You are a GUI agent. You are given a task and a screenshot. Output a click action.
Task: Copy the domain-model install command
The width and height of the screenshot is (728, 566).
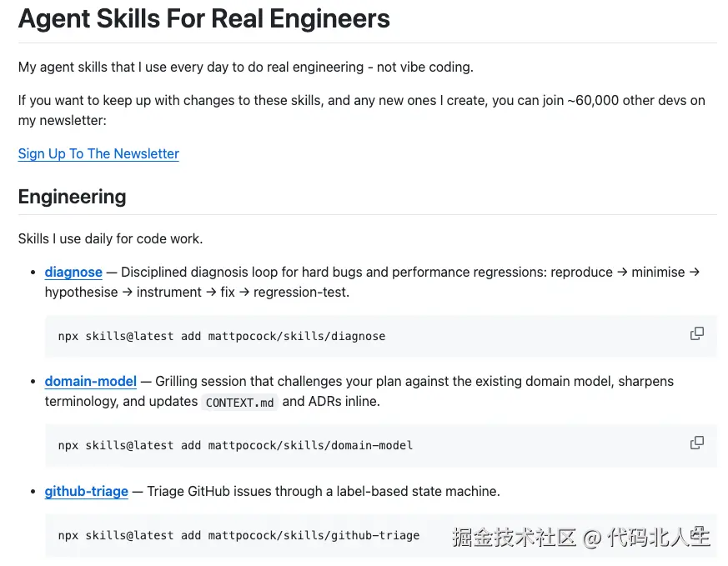pyautogui.click(x=696, y=443)
